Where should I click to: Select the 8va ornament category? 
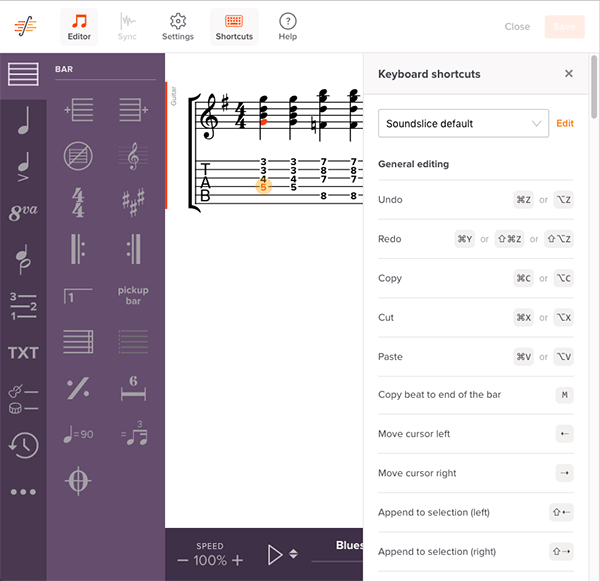tap(23, 212)
